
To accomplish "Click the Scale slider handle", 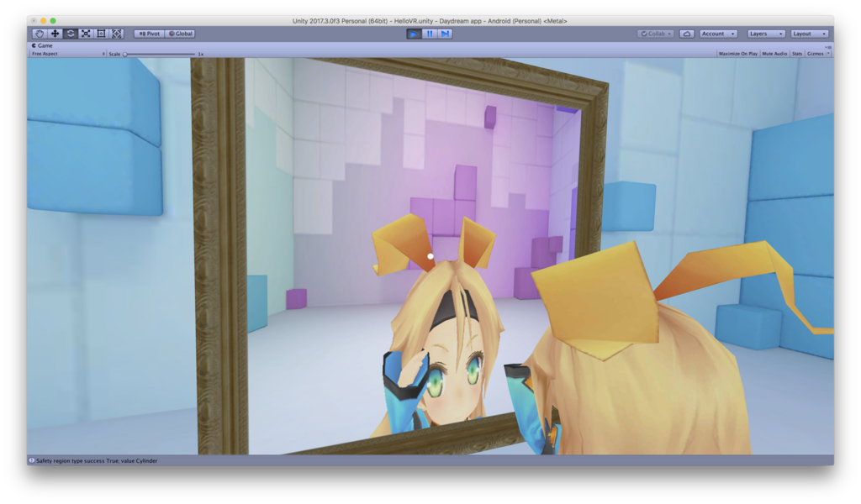I will [x=125, y=55].
